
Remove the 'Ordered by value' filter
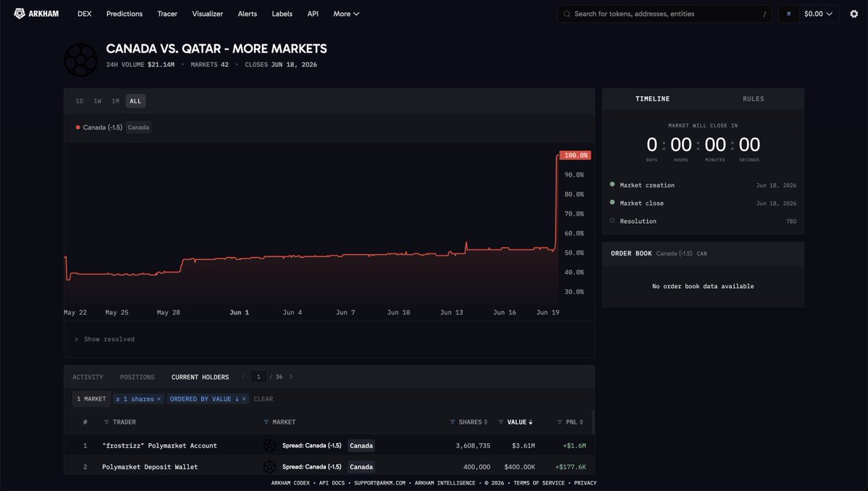(243, 399)
